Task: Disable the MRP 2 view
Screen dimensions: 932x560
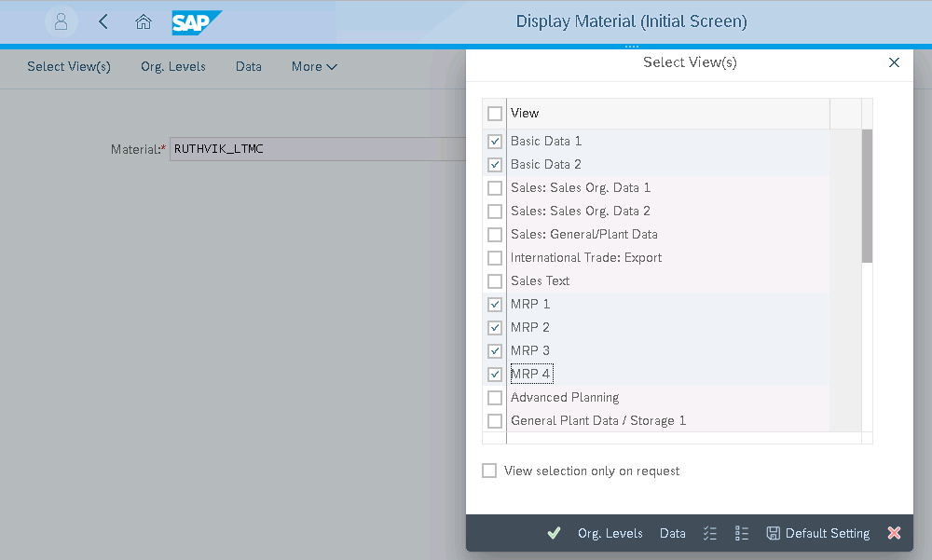Action: click(494, 327)
